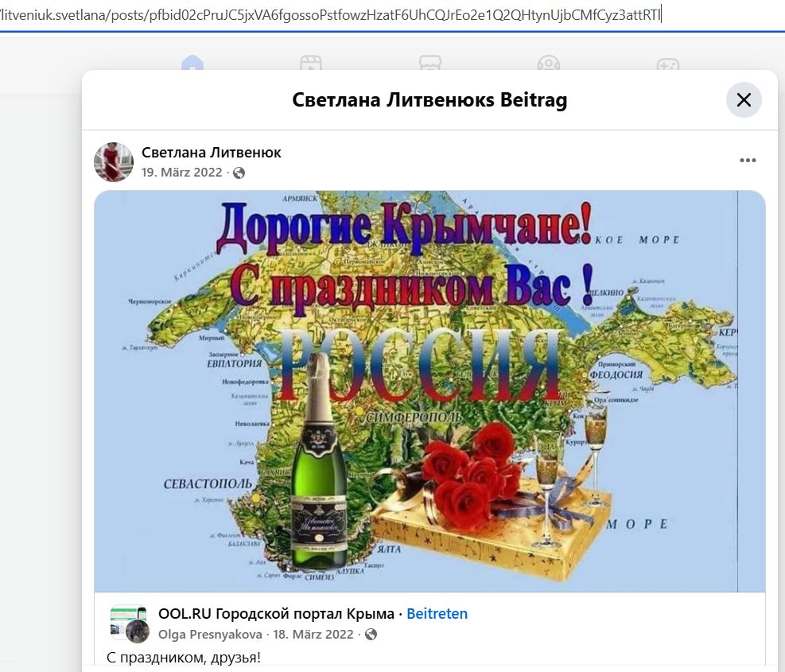Viewport: 785px width, 672px height.
Task: Open the three-dot post options menu
Action: click(748, 160)
